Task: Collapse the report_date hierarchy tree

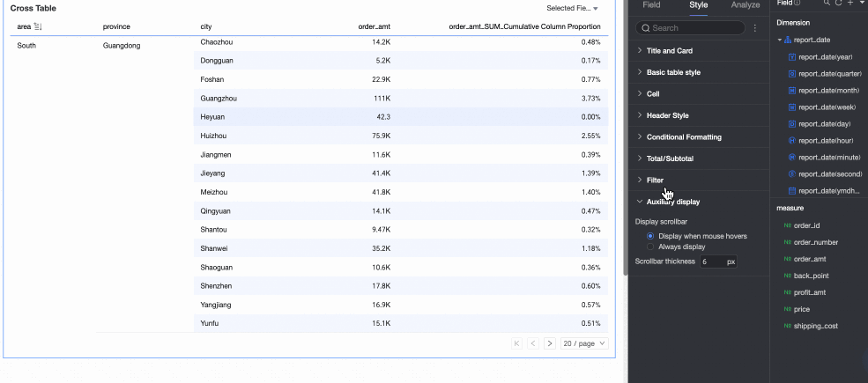Action: (x=779, y=41)
